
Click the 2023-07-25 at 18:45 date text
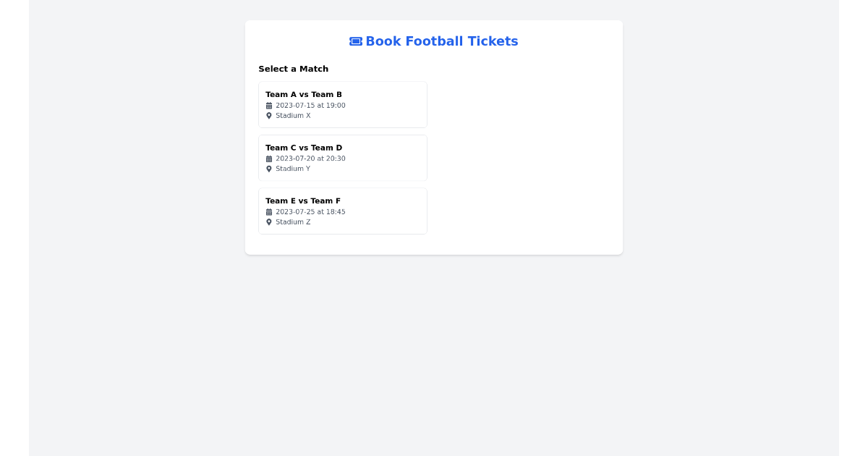[x=310, y=212]
